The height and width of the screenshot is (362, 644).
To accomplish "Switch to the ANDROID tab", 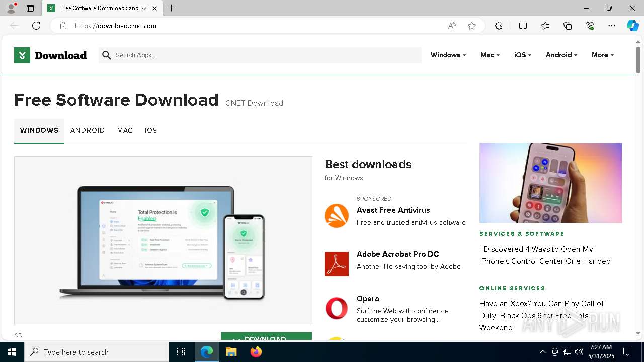I will tap(88, 130).
